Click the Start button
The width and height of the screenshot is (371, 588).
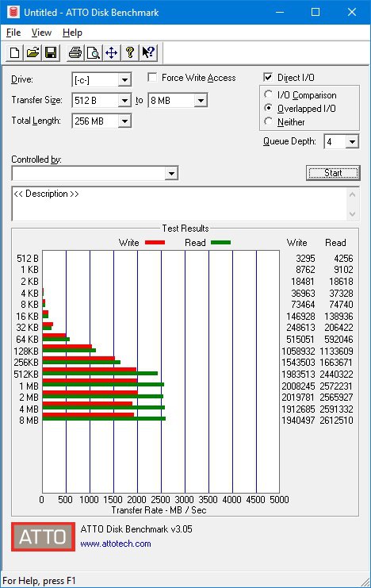pyautogui.click(x=333, y=173)
